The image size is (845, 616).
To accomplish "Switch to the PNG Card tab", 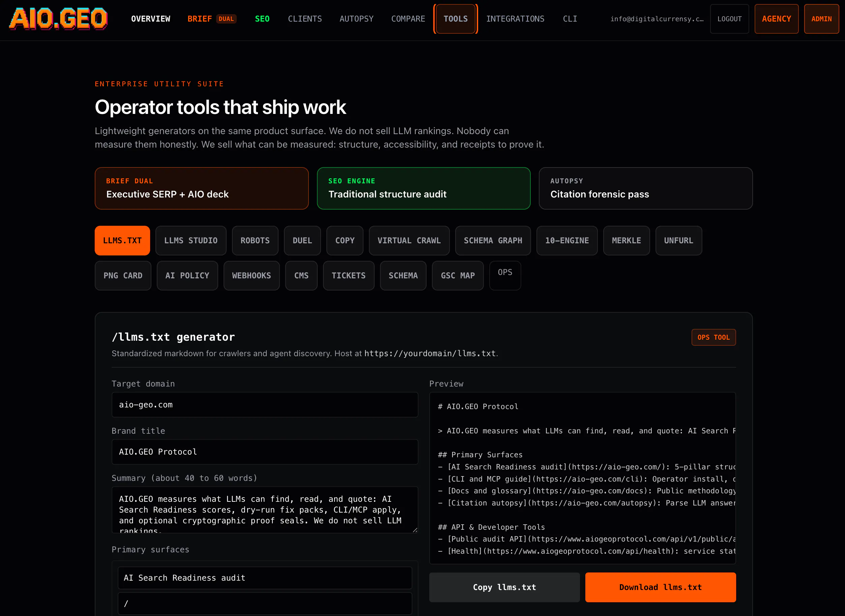I will (x=123, y=276).
